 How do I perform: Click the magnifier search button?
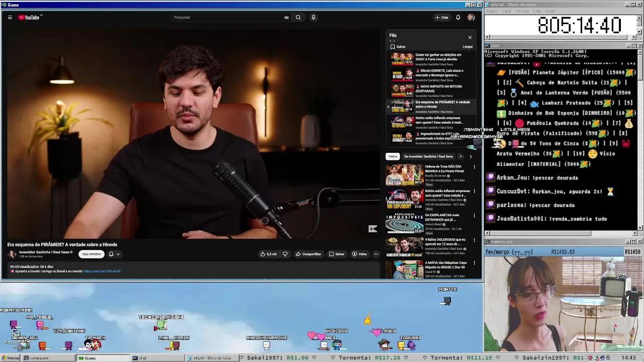298,17
